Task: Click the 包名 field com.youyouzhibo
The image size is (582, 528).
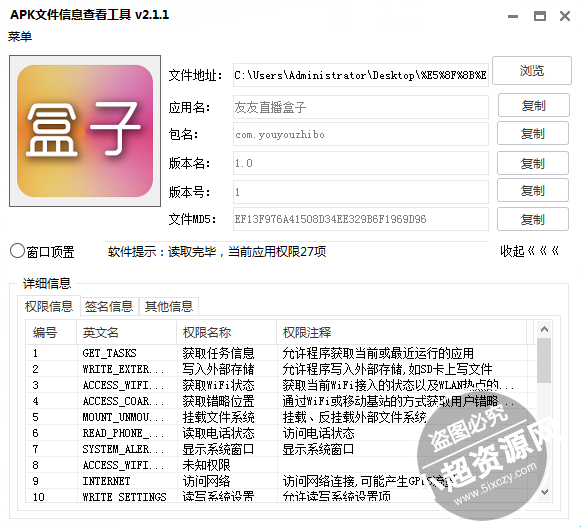Action: (x=360, y=134)
